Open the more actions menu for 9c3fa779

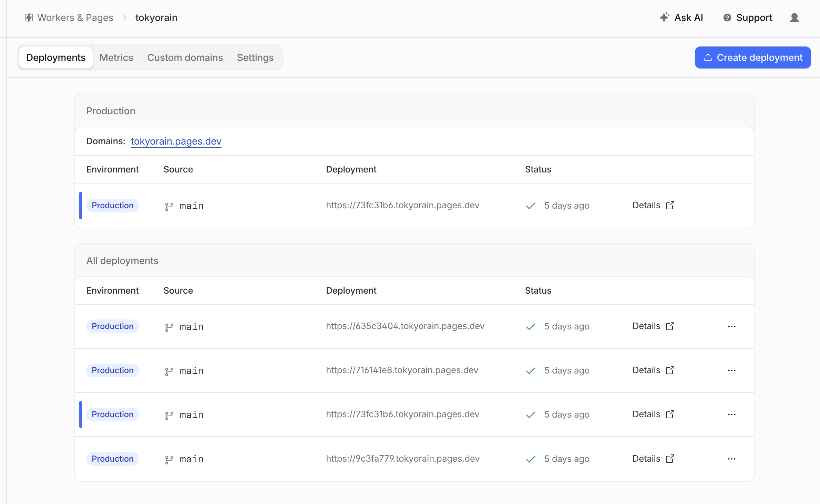pos(732,459)
